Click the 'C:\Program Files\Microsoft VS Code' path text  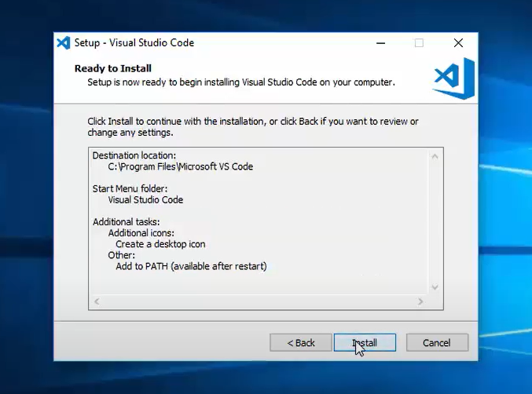coord(181,166)
